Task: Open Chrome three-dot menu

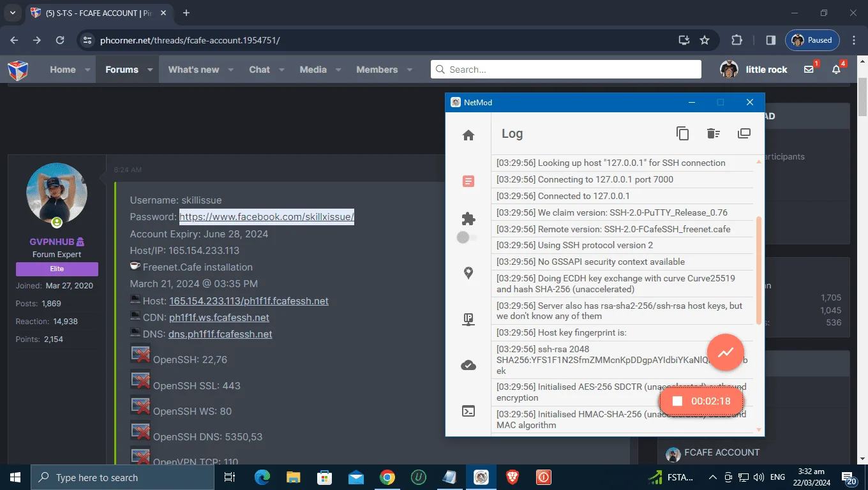Action: 854,40
